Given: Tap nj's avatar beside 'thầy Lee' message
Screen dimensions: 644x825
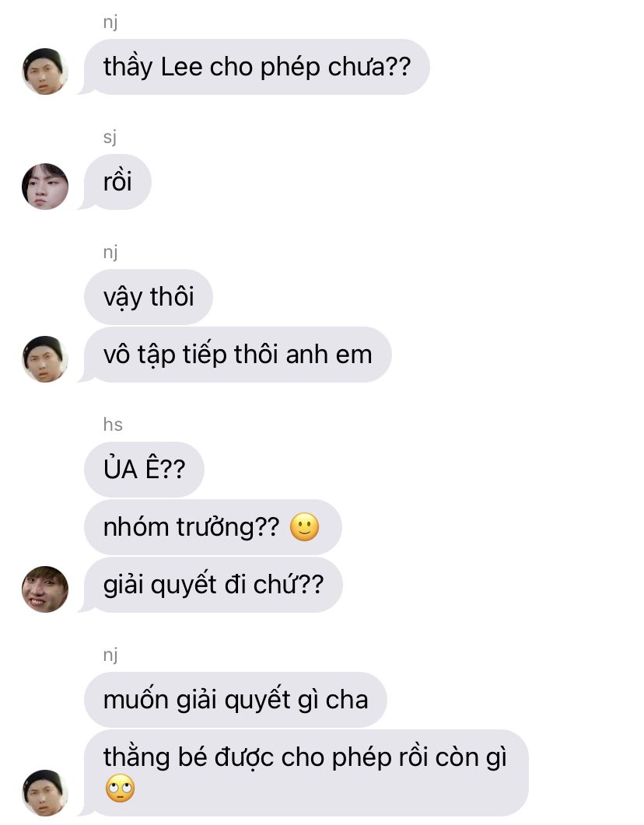Looking at the screenshot, I should click(45, 72).
